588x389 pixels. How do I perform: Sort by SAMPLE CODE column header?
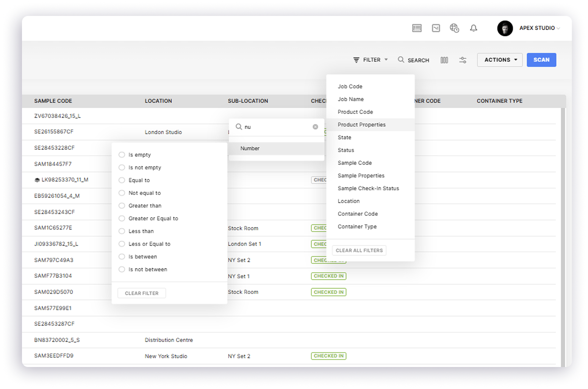tap(53, 101)
